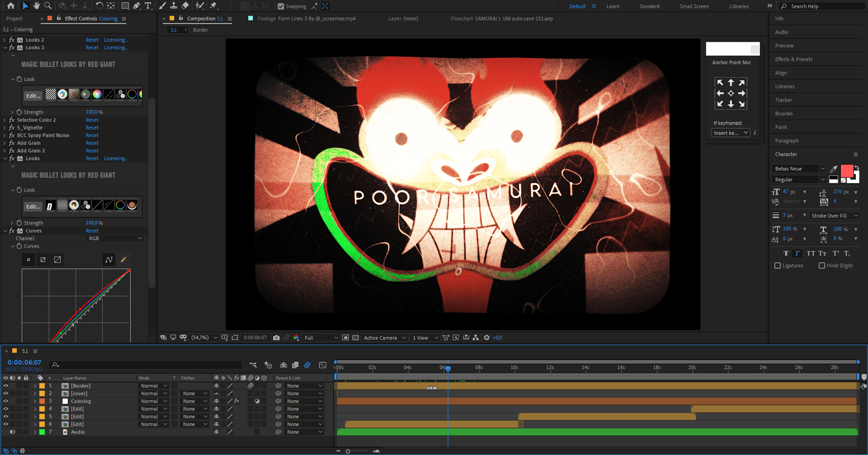The width and height of the screenshot is (868, 455).
Task: Expand the Selective Color 2 effect
Action: tap(5, 120)
